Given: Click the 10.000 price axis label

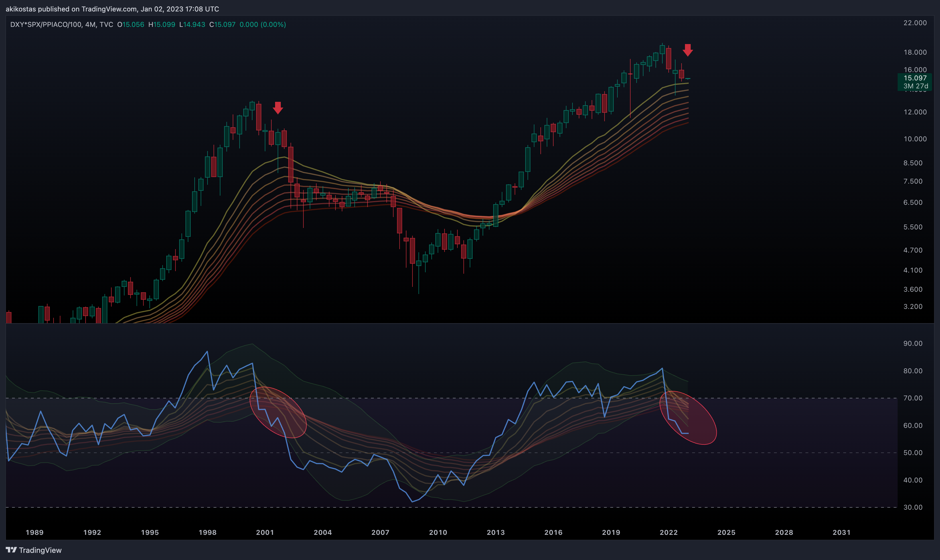Looking at the screenshot, I should tap(915, 139).
